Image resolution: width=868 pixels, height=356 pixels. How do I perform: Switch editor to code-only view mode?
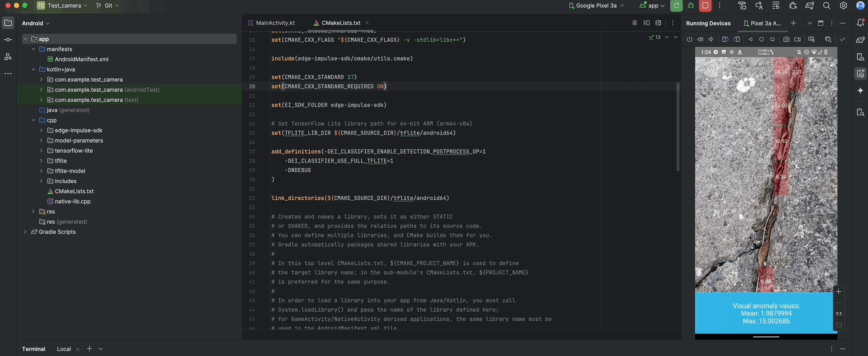click(634, 23)
